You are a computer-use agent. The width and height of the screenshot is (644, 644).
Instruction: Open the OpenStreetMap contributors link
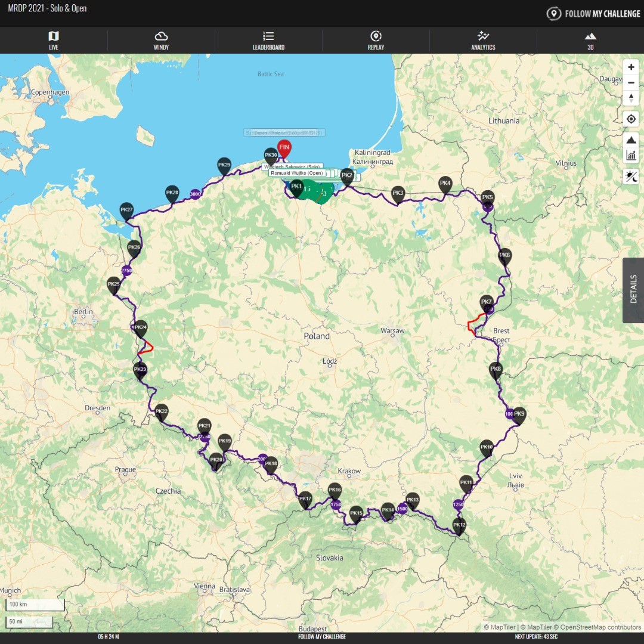click(596, 627)
